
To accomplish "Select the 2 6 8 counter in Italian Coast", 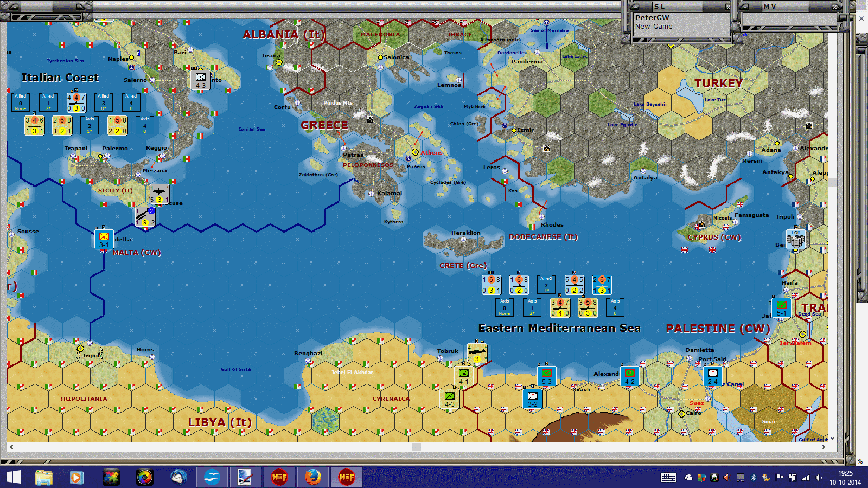I will (62, 125).
